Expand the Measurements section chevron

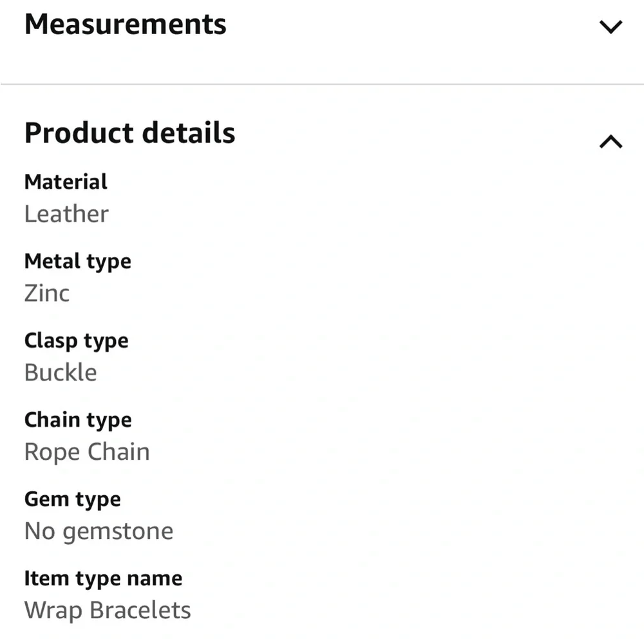[611, 26]
